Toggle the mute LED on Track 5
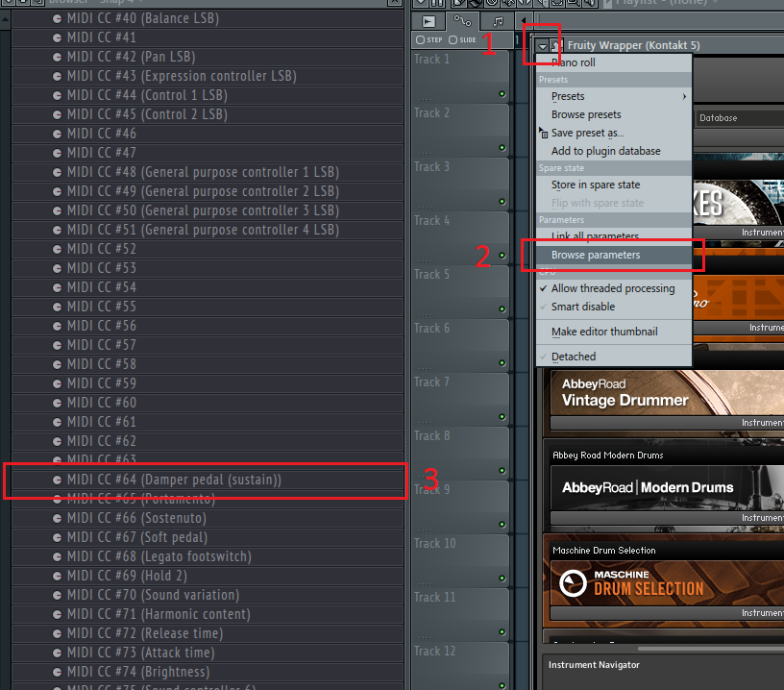The width and height of the screenshot is (784, 690). point(502,309)
